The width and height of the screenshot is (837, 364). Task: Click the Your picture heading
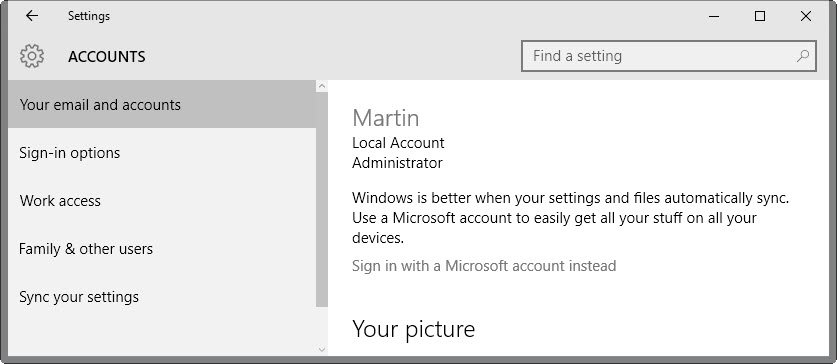(413, 329)
